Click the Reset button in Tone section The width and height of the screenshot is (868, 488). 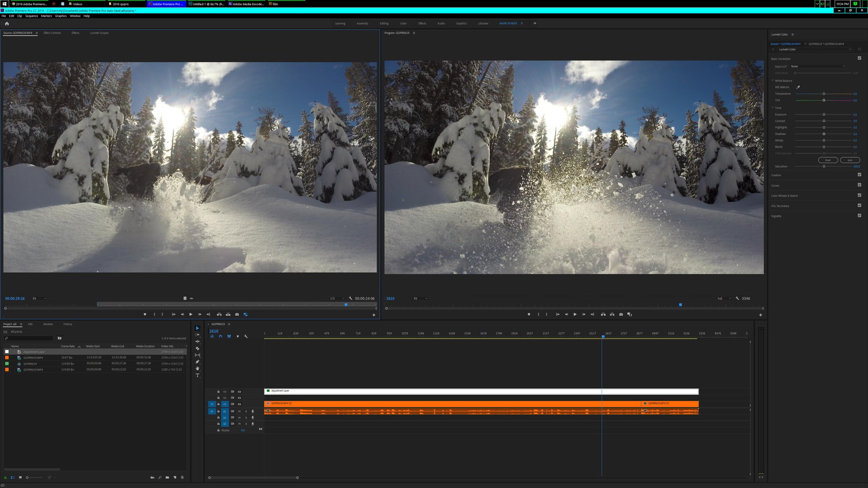(x=828, y=160)
